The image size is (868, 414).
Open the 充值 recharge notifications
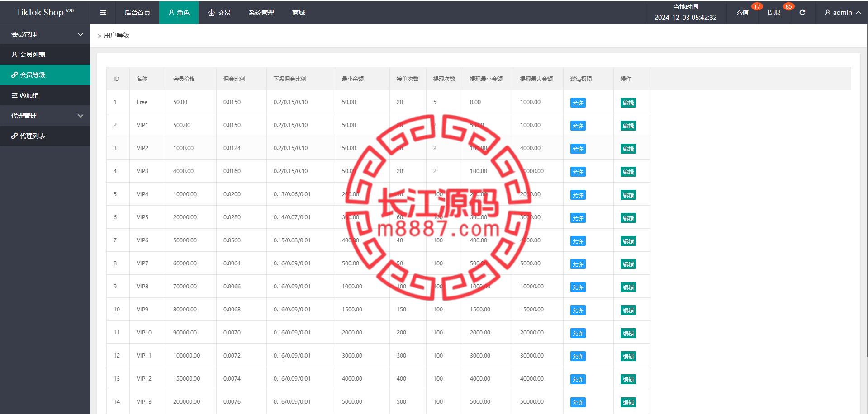(742, 13)
